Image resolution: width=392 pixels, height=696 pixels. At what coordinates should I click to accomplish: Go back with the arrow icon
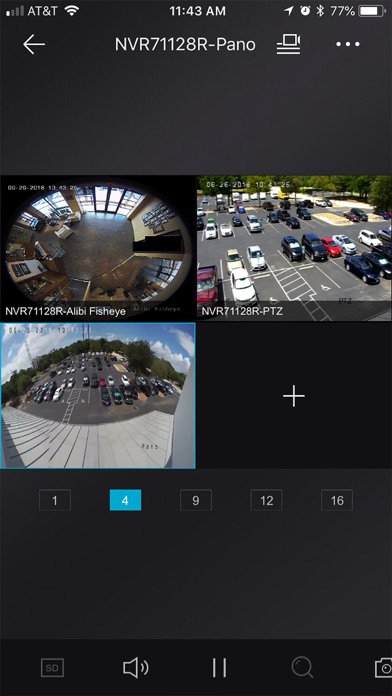pos(34,44)
